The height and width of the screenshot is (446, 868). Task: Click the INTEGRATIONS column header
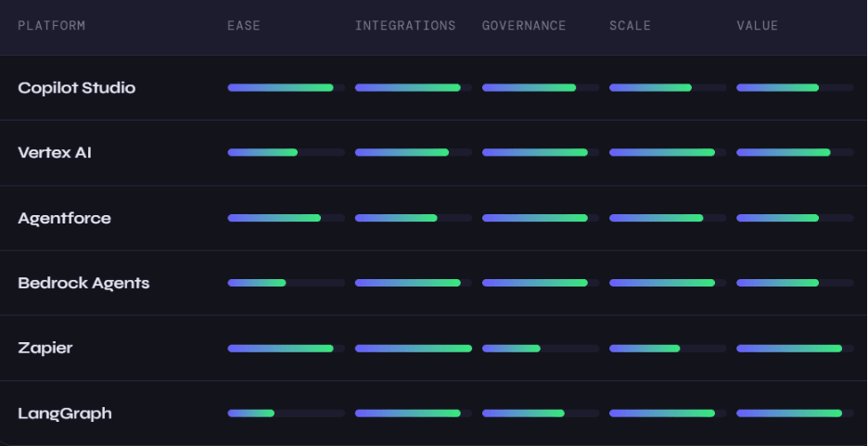tap(405, 25)
